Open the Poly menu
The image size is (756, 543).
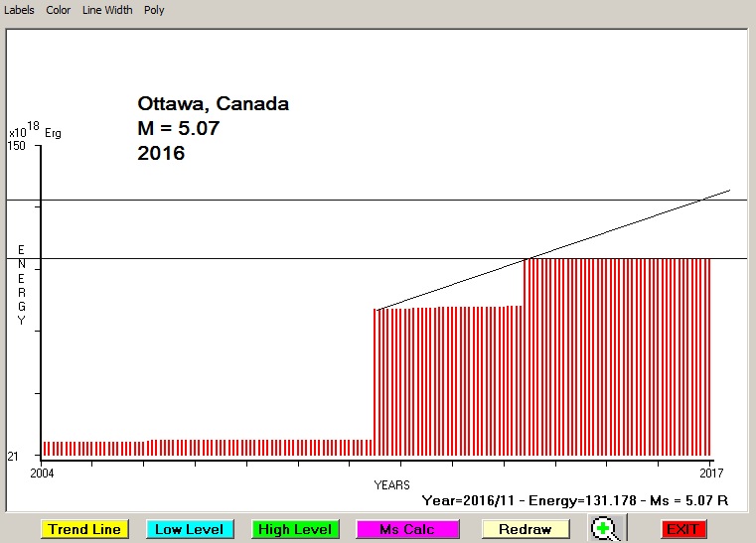154,10
